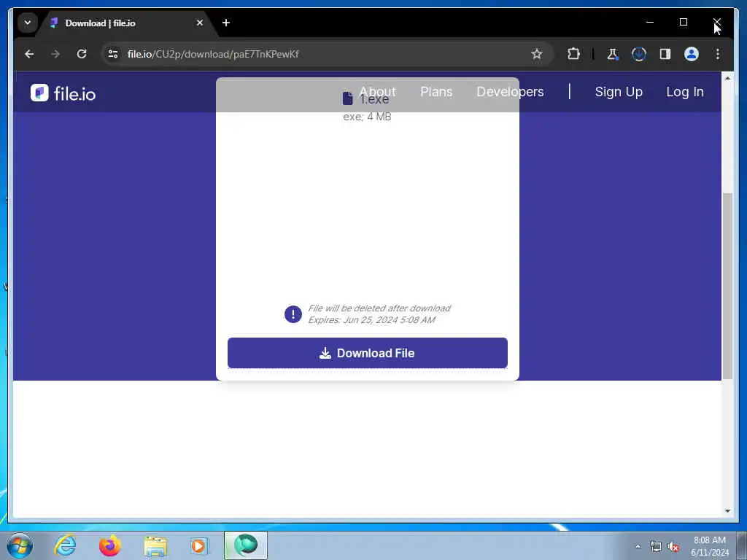Open Windows Explorer from taskbar
The height and width of the screenshot is (560, 747).
(155, 545)
